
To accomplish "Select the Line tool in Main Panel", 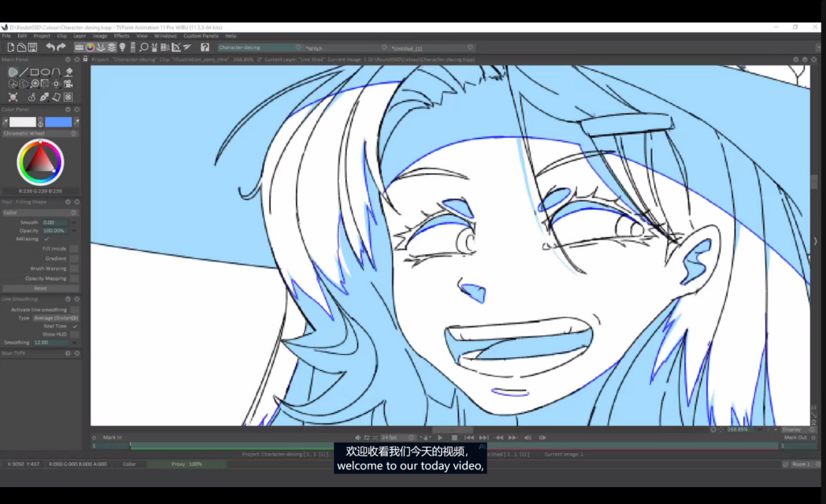I will point(23,72).
